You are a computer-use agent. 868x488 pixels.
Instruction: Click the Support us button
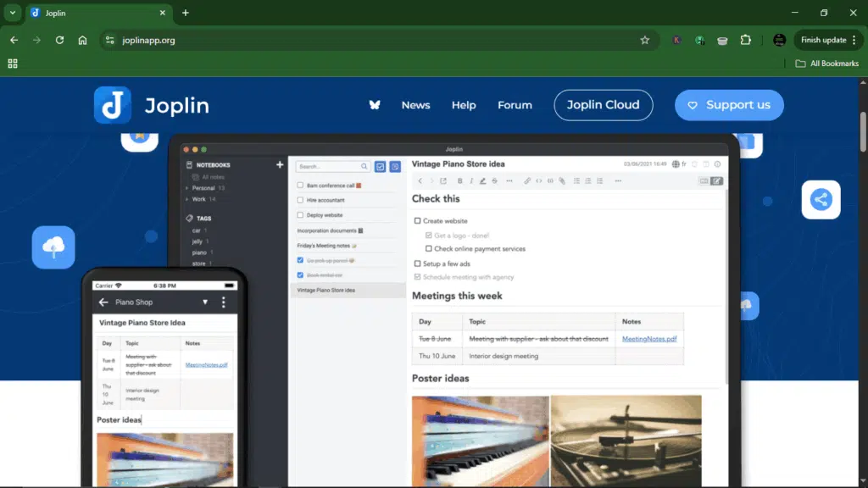coord(729,105)
